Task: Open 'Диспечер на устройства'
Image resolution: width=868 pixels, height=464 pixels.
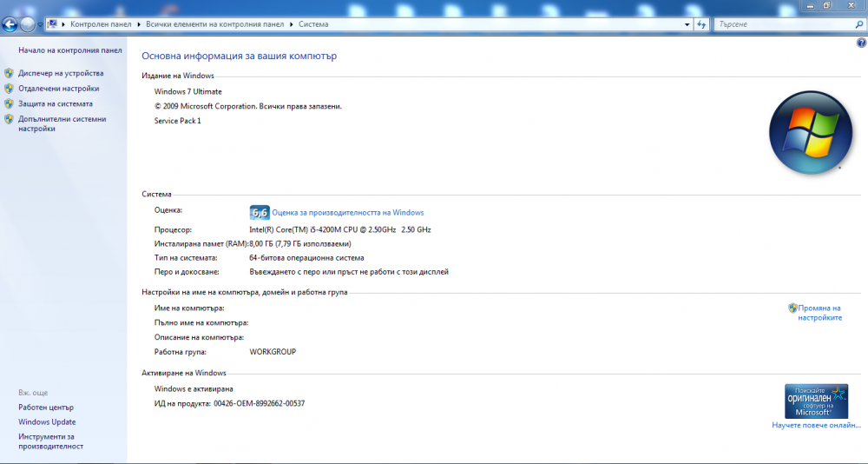Action: click(61, 73)
